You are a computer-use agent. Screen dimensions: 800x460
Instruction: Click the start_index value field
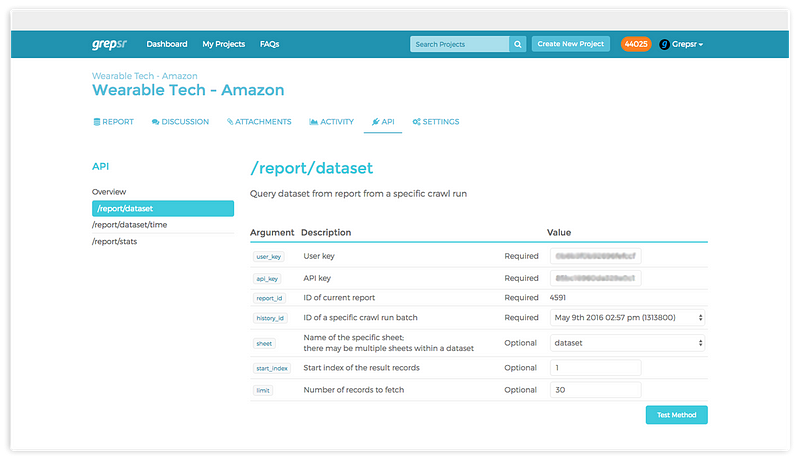click(x=595, y=368)
